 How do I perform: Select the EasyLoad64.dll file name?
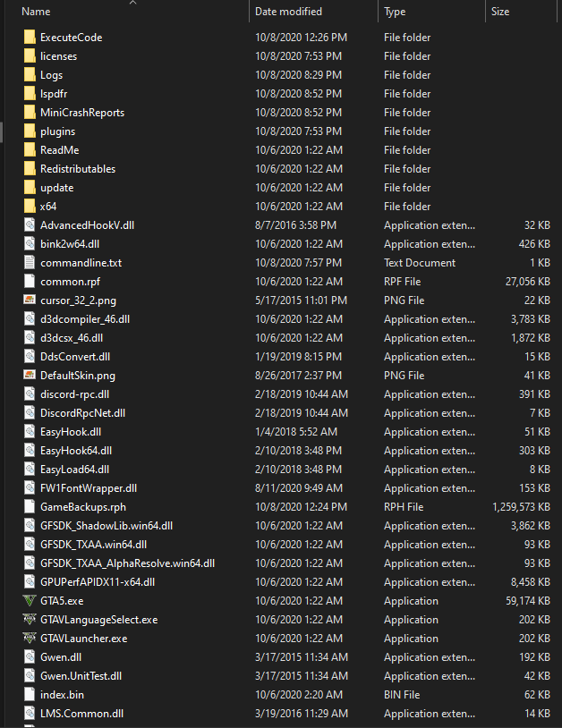[x=75, y=470]
